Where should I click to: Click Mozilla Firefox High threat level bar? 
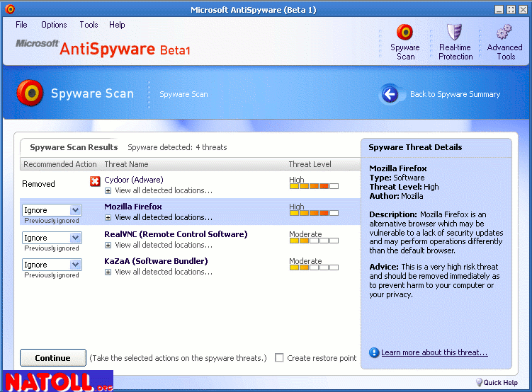[x=314, y=213]
